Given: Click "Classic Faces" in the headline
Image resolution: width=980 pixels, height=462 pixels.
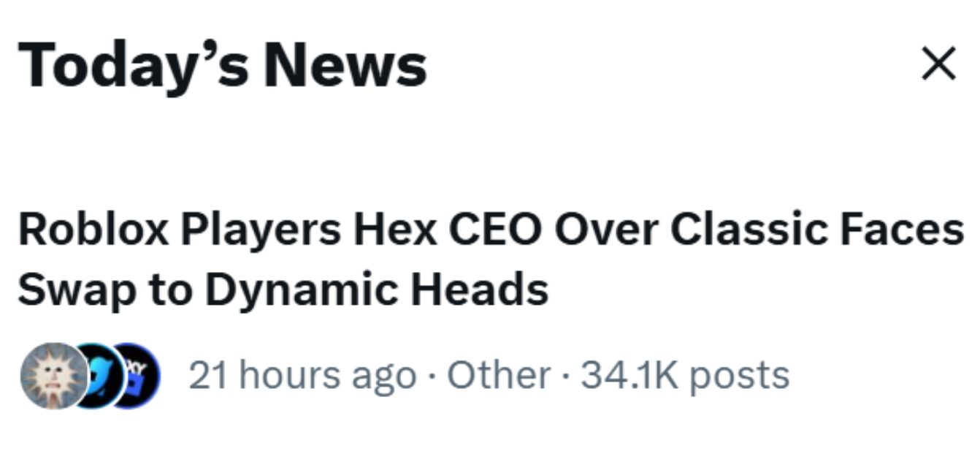Looking at the screenshot, I should coord(816,230).
